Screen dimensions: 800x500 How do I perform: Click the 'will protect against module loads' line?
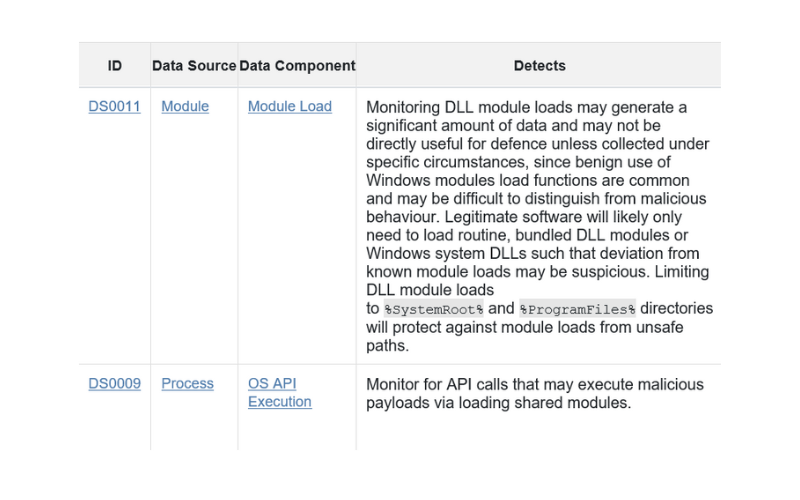pos(524,327)
